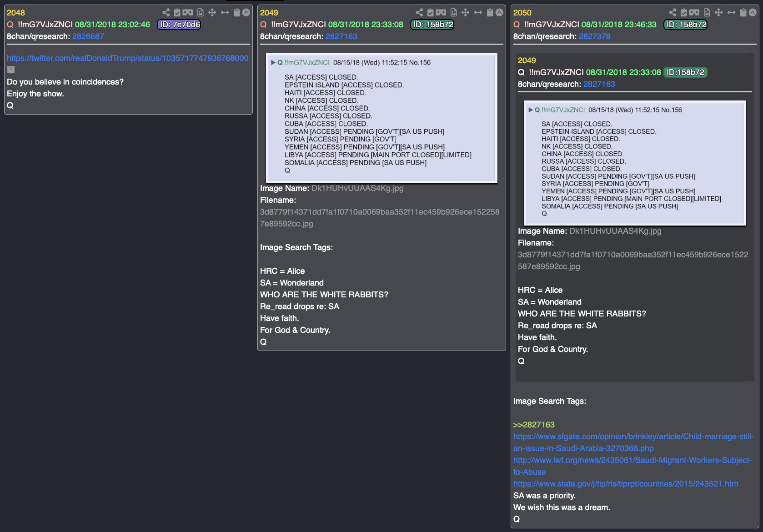Click 'SA was a priority.' text
Viewport: 763px width, 532px height.
coord(544,496)
